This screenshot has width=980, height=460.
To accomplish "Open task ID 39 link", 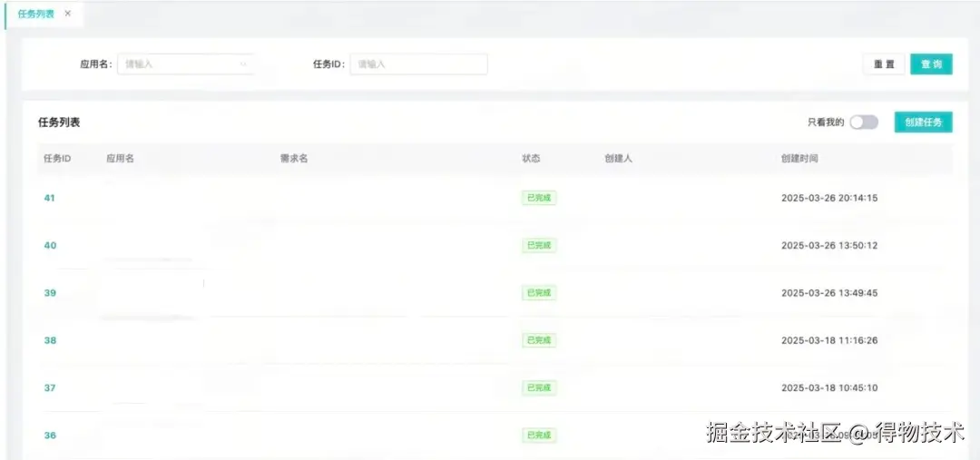I will 50,293.
